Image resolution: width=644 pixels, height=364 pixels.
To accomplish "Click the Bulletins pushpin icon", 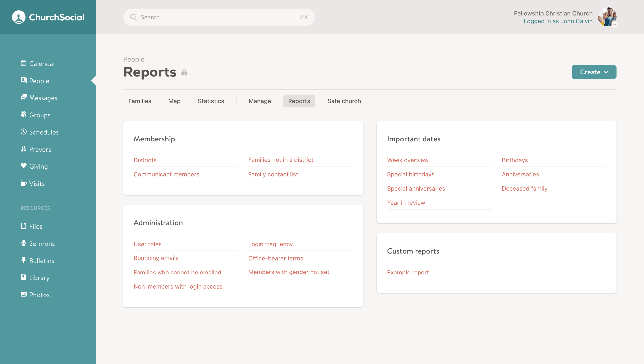I will 23,260.
